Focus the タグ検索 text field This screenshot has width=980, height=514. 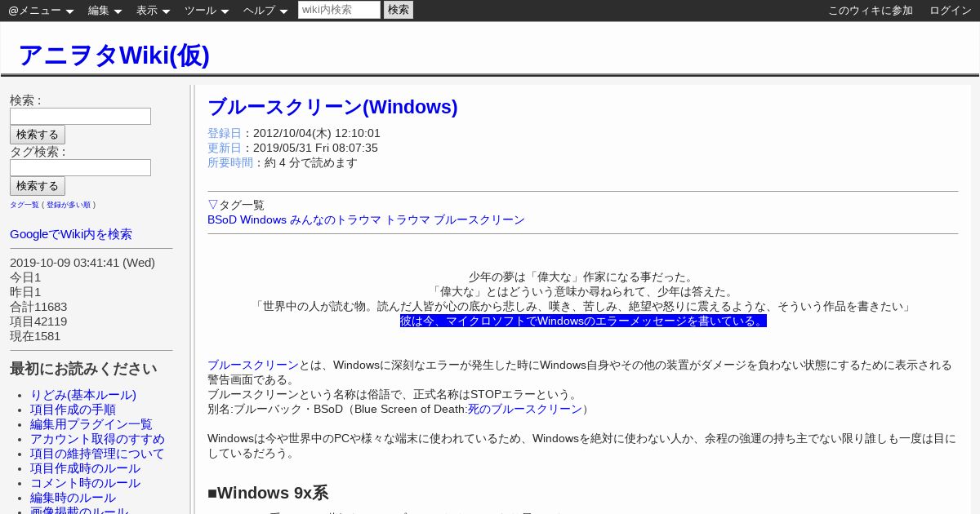click(x=80, y=167)
